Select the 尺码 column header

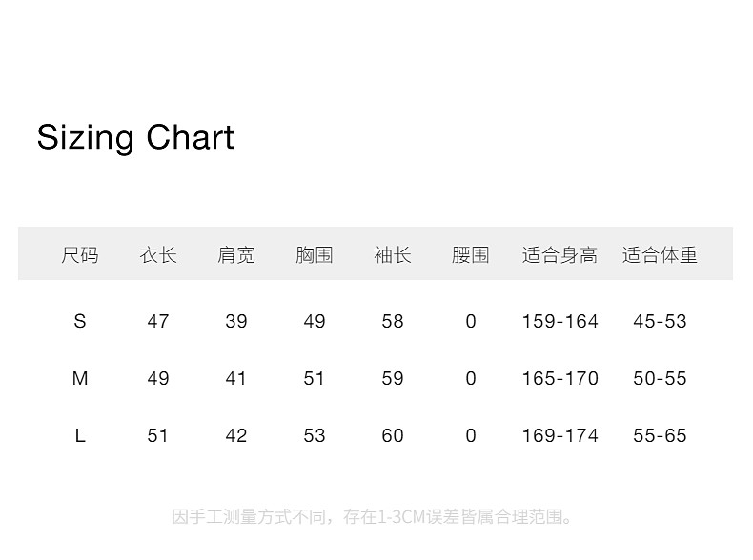(x=80, y=255)
